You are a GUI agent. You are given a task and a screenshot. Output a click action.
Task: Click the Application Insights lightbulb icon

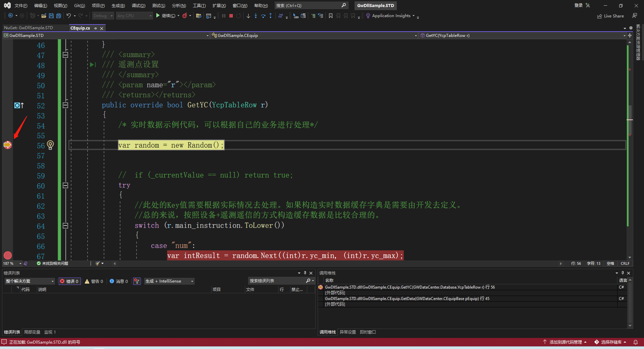coord(368,16)
